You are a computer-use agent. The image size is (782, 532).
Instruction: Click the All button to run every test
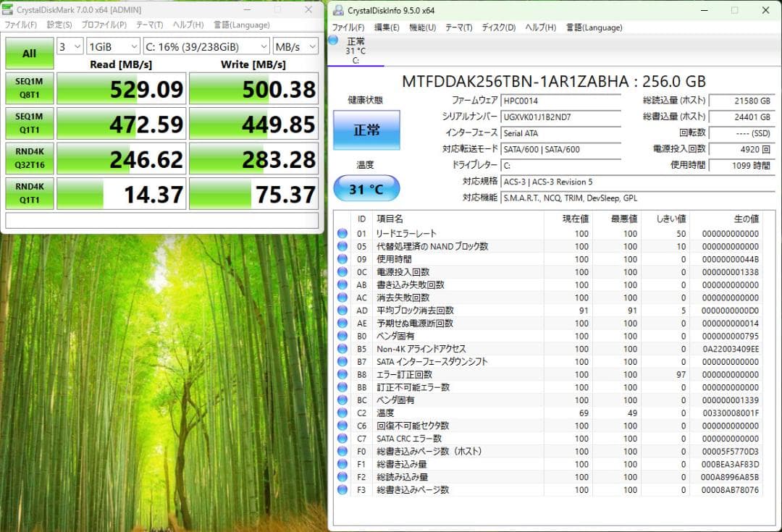click(x=29, y=54)
